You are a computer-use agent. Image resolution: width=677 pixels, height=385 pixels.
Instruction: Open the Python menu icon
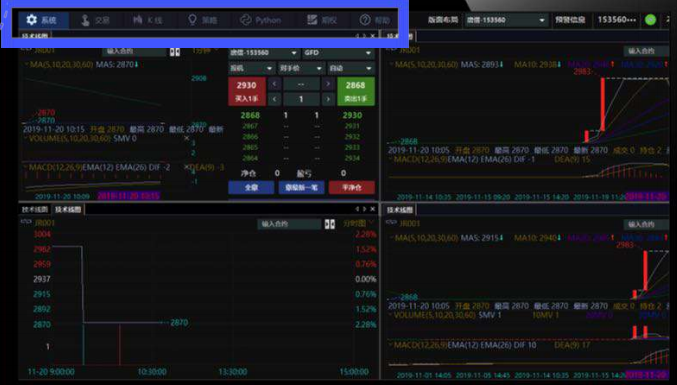point(260,20)
